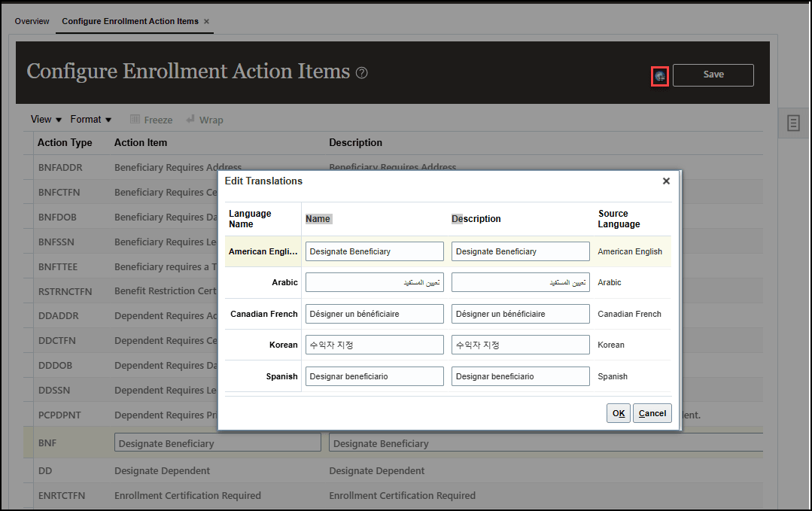The image size is (812, 511).
Task: Click the Save button
Action: click(712, 75)
